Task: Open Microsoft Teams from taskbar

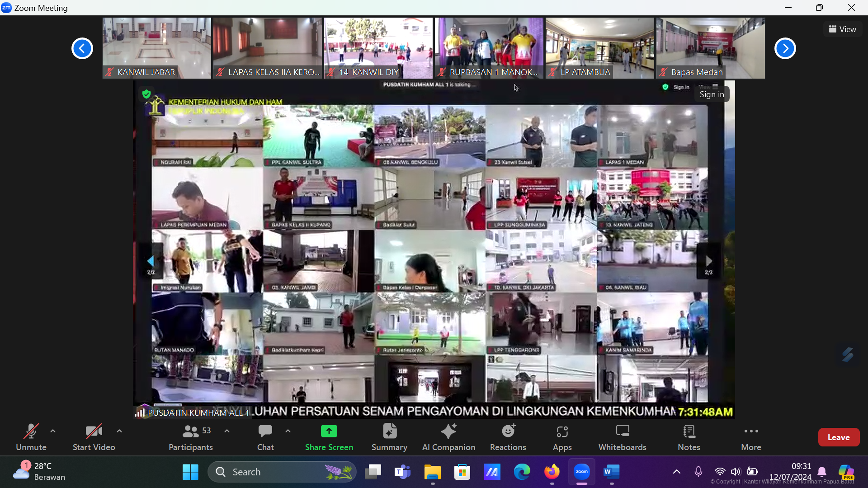Action: [402, 472]
